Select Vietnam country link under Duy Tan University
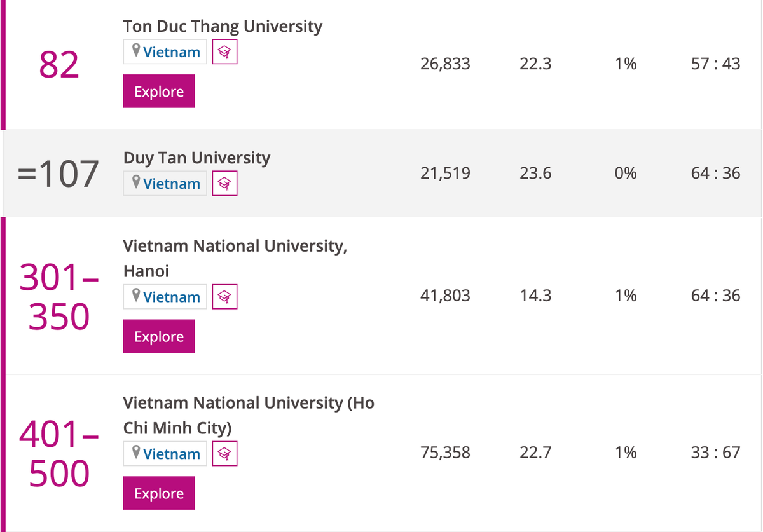The height and width of the screenshot is (532, 763). [172, 184]
